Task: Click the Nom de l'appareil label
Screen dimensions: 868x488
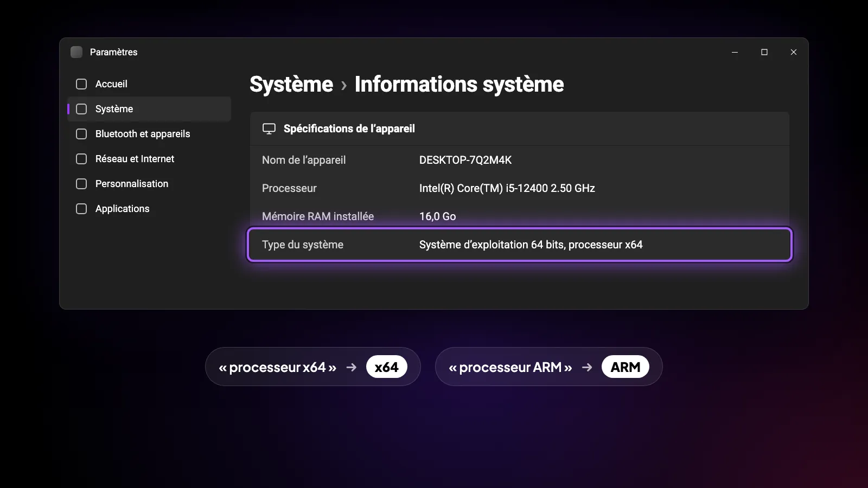Action: pos(304,160)
